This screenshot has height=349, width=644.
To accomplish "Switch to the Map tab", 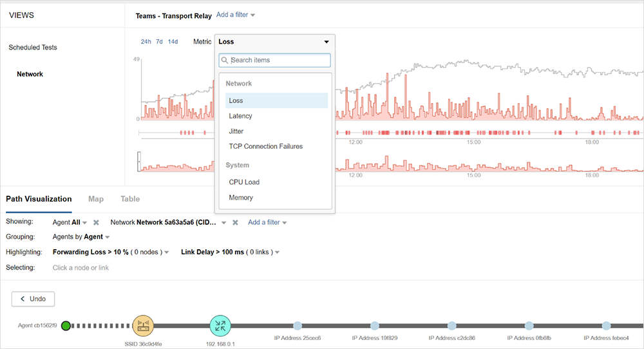I will (96, 199).
